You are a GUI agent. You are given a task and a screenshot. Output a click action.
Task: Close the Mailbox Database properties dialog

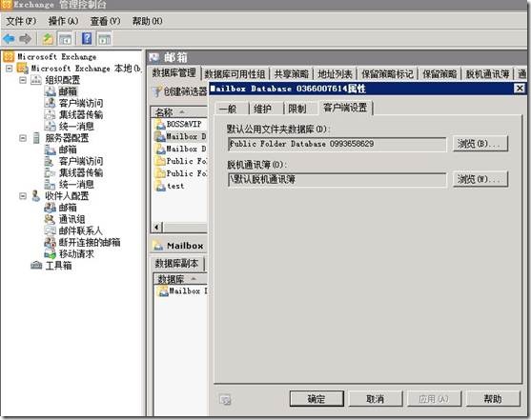pyautogui.click(x=520, y=89)
